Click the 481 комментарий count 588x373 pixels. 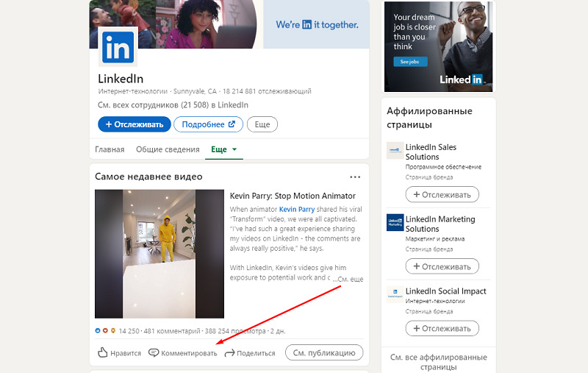pos(172,331)
